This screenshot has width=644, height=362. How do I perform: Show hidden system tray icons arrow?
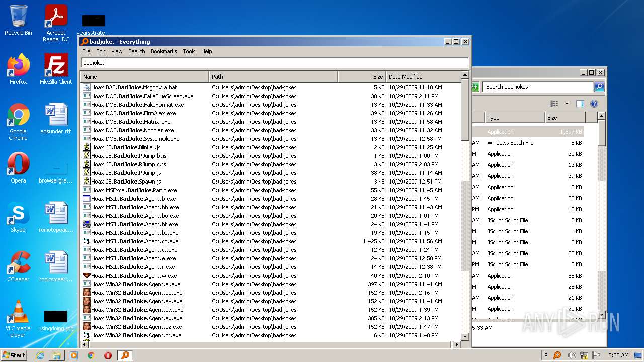click(546, 355)
